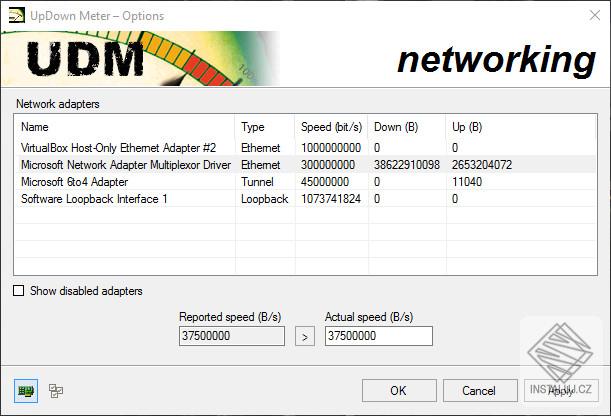This screenshot has height=416, width=611.
Task: Close the Options dialog
Action: 595,16
